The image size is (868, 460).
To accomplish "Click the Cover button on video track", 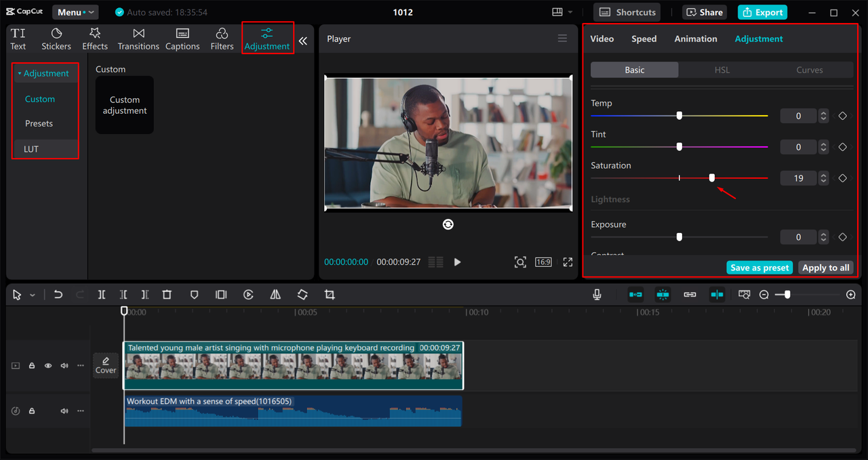I will 106,366.
